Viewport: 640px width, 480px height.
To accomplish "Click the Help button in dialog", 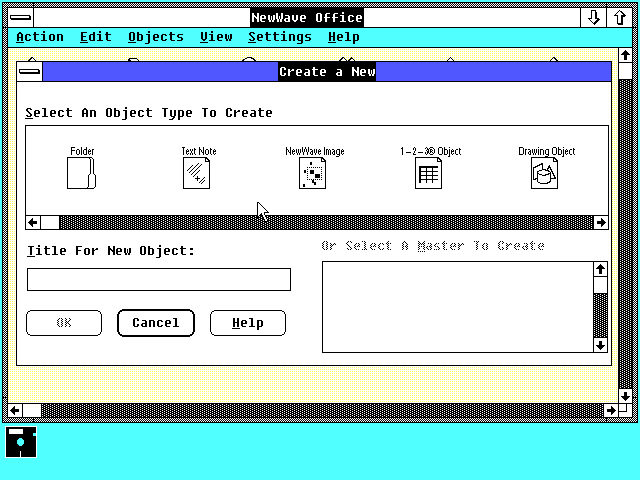I will tap(248, 323).
